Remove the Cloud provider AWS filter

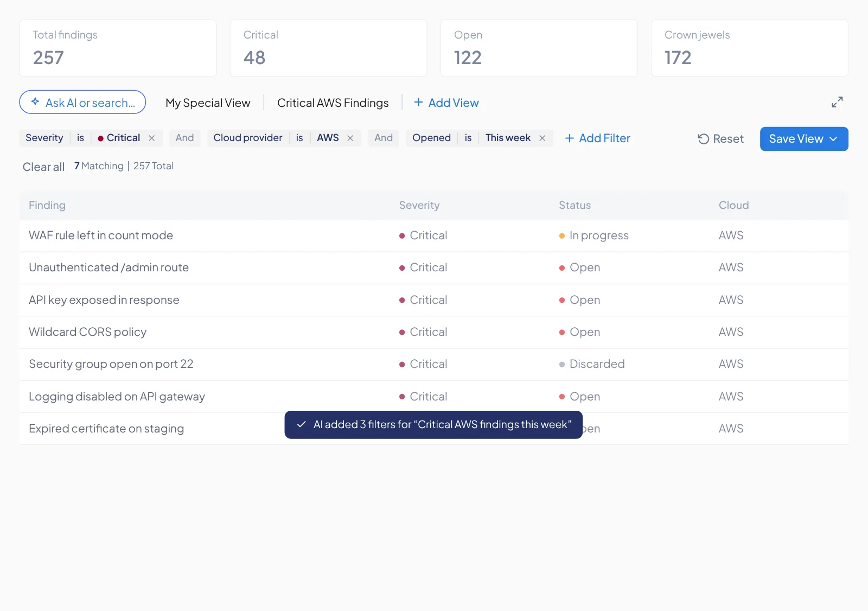(x=350, y=138)
